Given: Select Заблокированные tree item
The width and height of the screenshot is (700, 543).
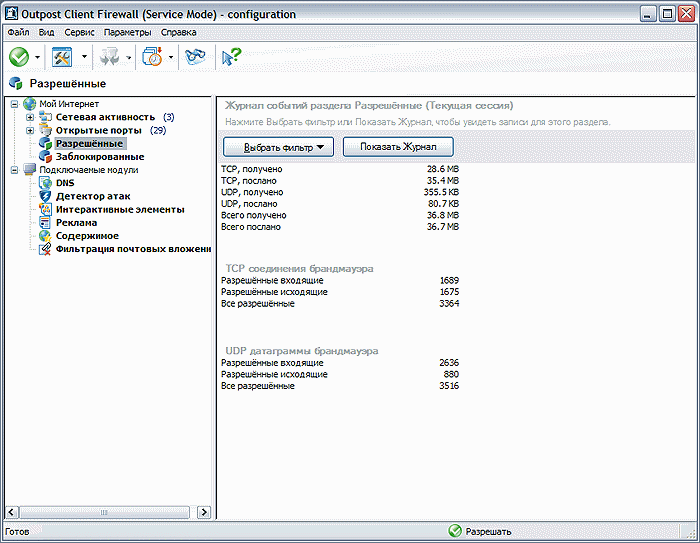Looking at the screenshot, I should pyautogui.click(x=100, y=157).
